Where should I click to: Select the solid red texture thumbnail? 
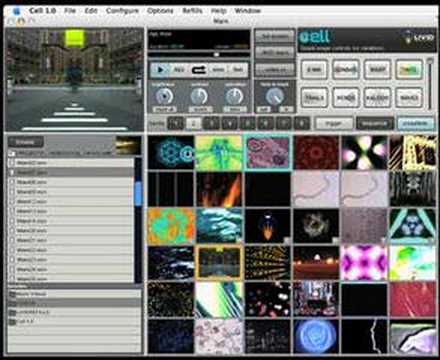(x=413, y=299)
